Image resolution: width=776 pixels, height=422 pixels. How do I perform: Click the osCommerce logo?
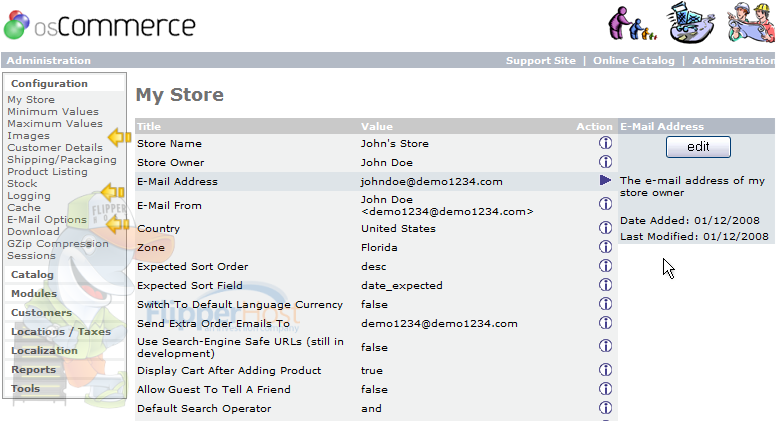[100, 25]
